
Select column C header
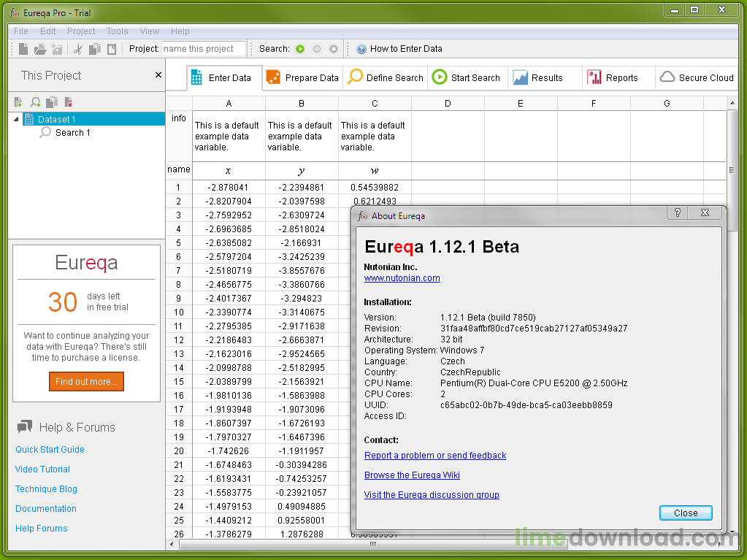click(x=375, y=104)
